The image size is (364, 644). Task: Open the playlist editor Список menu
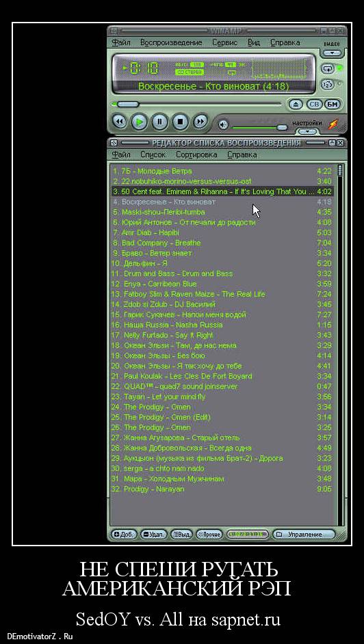[x=153, y=155]
